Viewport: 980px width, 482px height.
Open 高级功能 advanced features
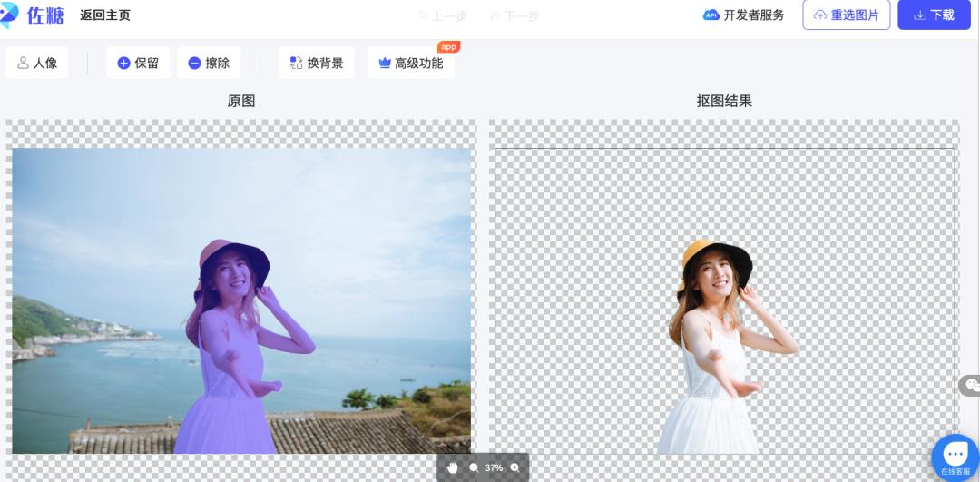(x=411, y=64)
